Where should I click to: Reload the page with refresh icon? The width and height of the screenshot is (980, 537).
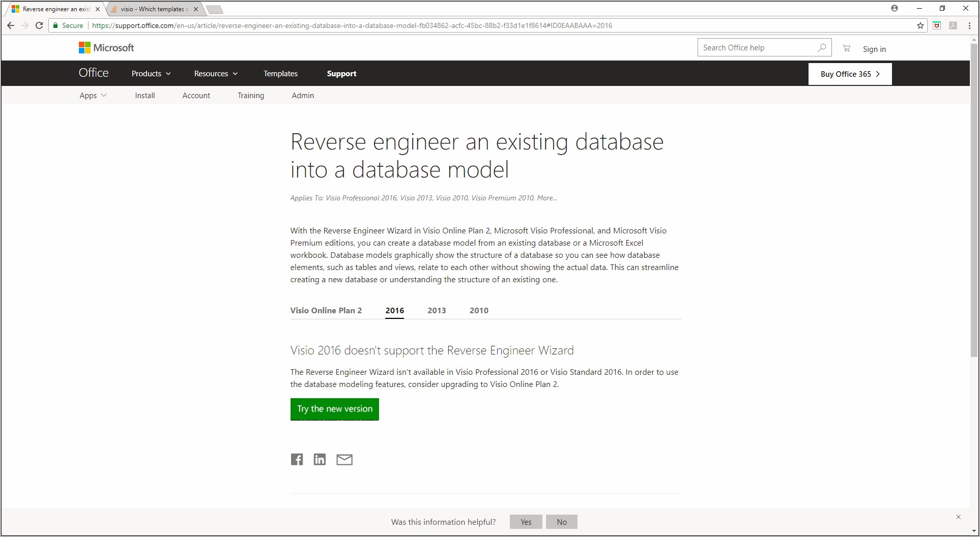click(39, 25)
